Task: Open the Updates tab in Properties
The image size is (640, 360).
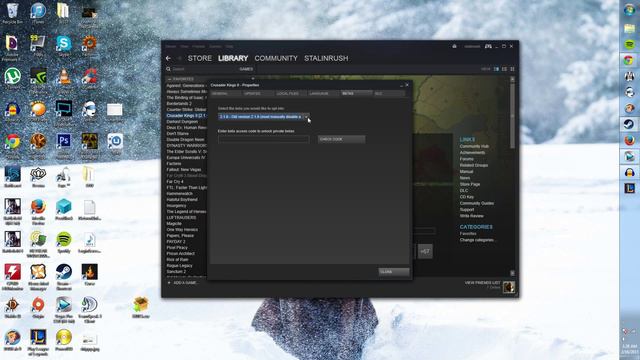Action: coord(257,93)
